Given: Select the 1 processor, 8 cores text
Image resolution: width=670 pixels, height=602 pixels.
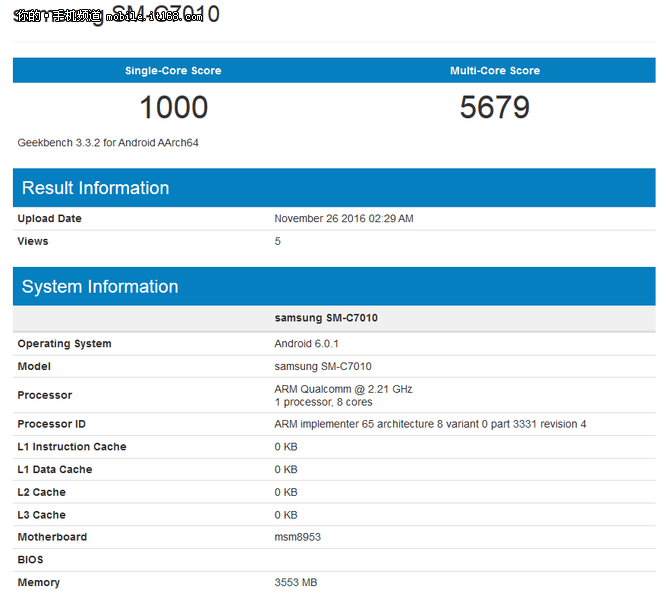Looking at the screenshot, I should (323, 402).
